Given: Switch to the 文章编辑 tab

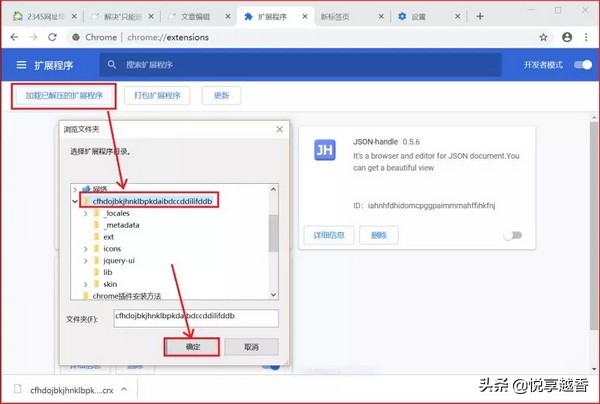Looking at the screenshot, I should [x=199, y=16].
